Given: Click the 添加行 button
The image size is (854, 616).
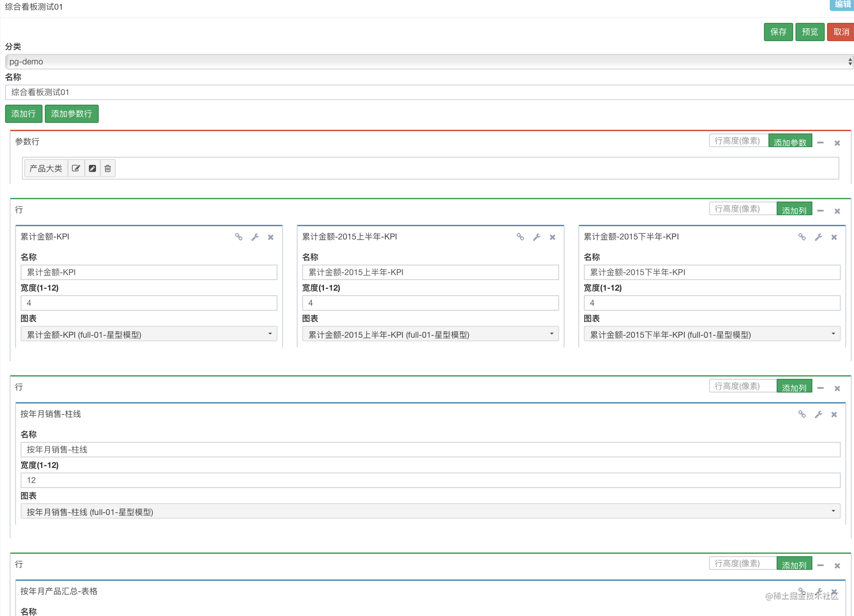Looking at the screenshot, I should [x=24, y=114].
